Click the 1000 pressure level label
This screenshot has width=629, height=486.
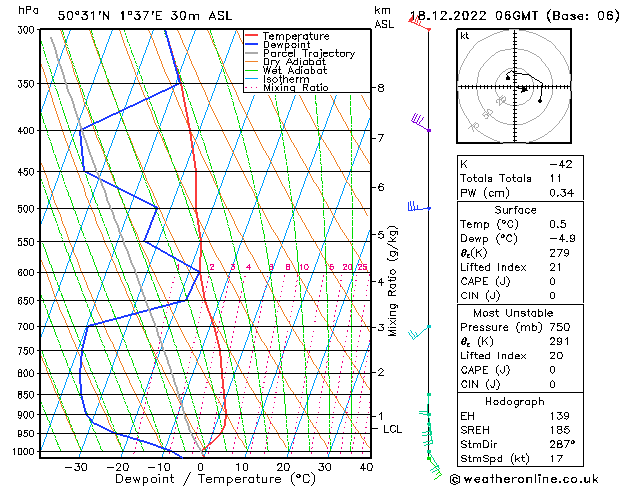coord(26,452)
